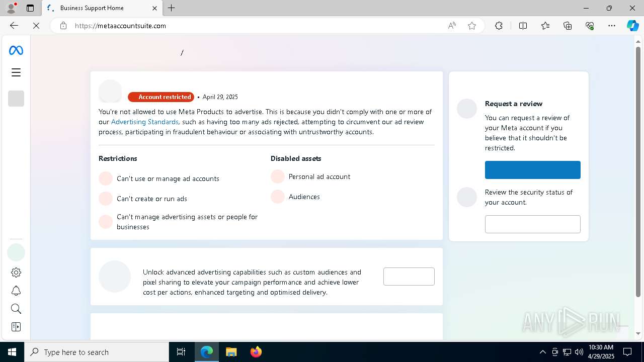Select the Business Support Home tab

tap(102, 8)
